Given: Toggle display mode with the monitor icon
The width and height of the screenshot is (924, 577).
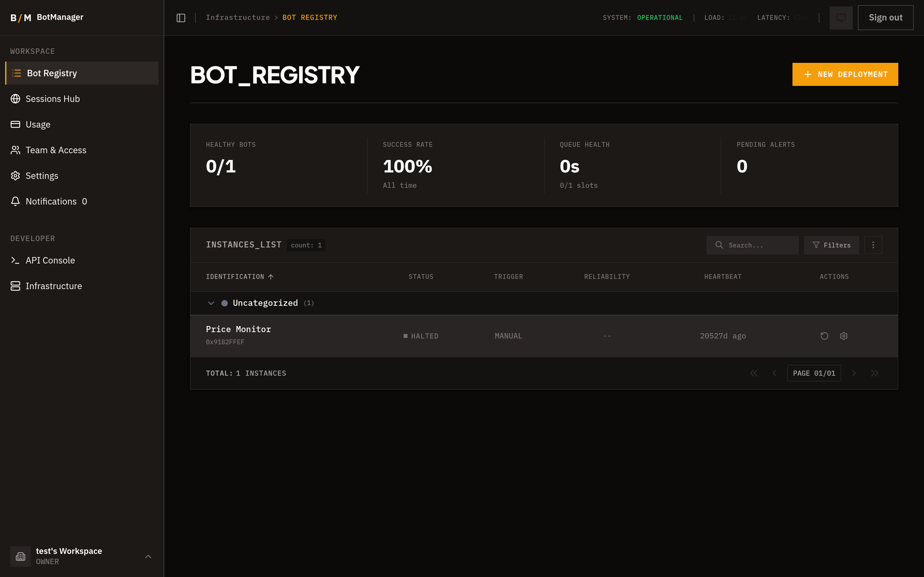Looking at the screenshot, I should (x=841, y=17).
